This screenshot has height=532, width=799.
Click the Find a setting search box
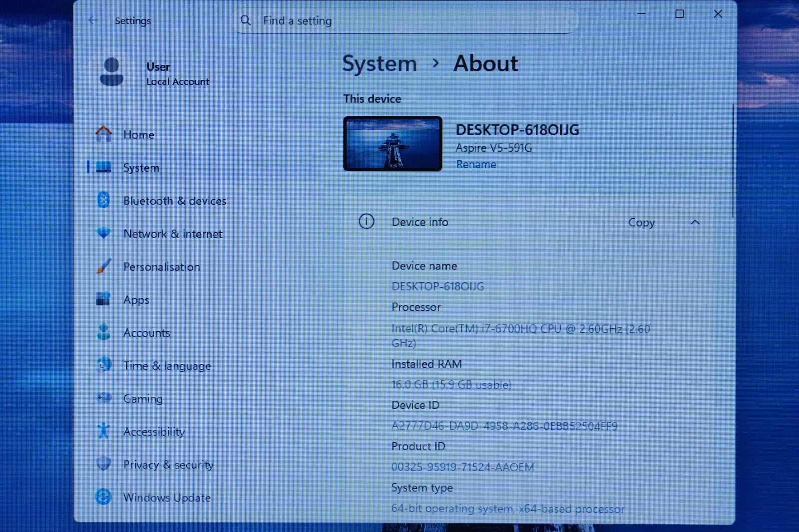(404, 20)
